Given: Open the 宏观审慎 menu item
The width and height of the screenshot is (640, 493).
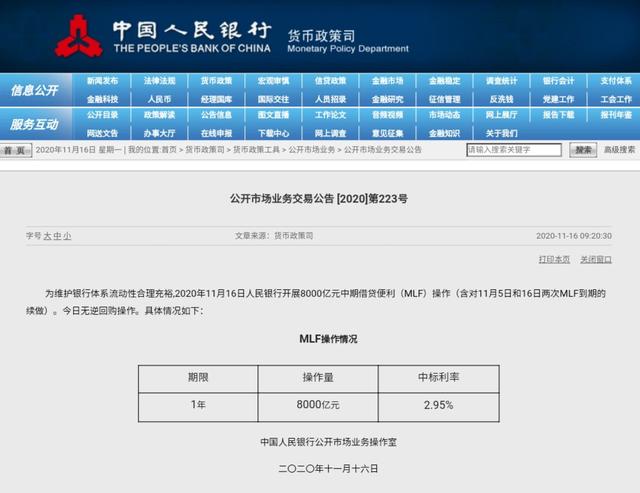Looking at the screenshot, I should (273, 81).
